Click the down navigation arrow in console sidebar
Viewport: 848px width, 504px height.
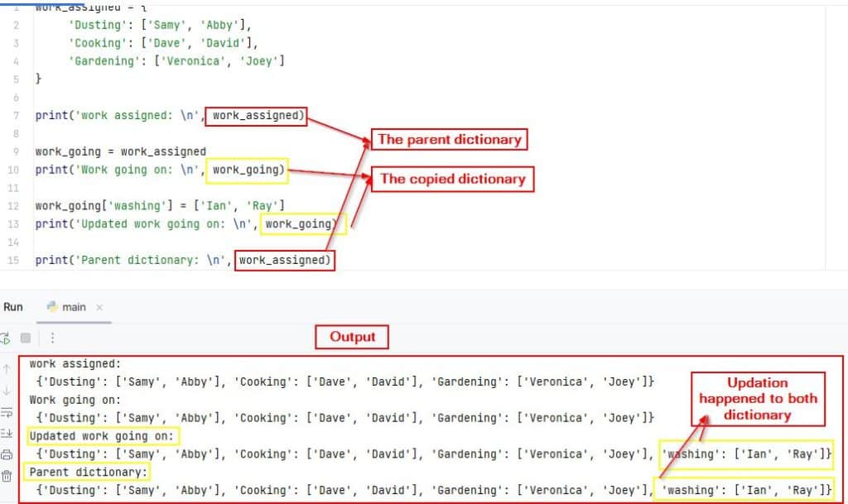[x=7, y=389]
